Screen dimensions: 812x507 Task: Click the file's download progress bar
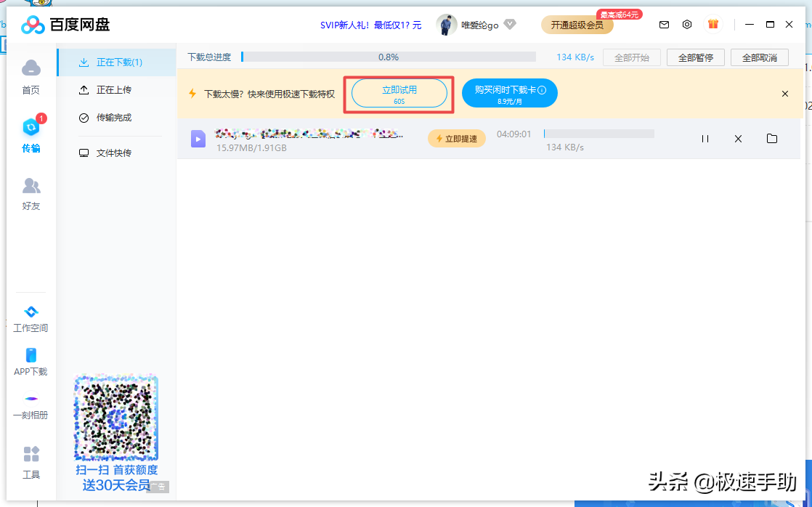pyautogui.click(x=599, y=134)
